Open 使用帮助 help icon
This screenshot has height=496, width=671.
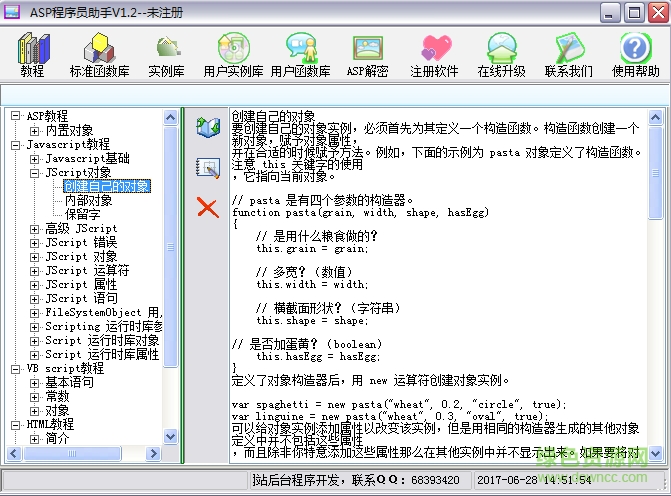pos(635,55)
